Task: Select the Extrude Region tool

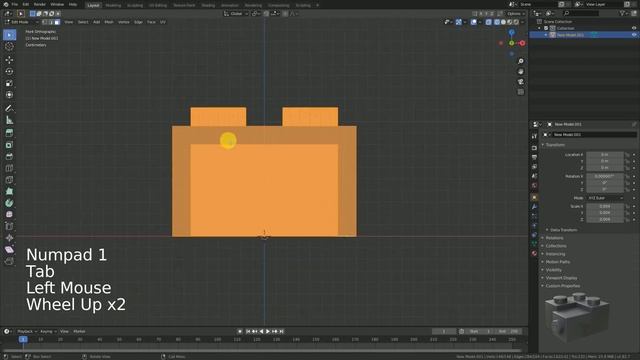Action: pyautogui.click(x=9, y=133)
